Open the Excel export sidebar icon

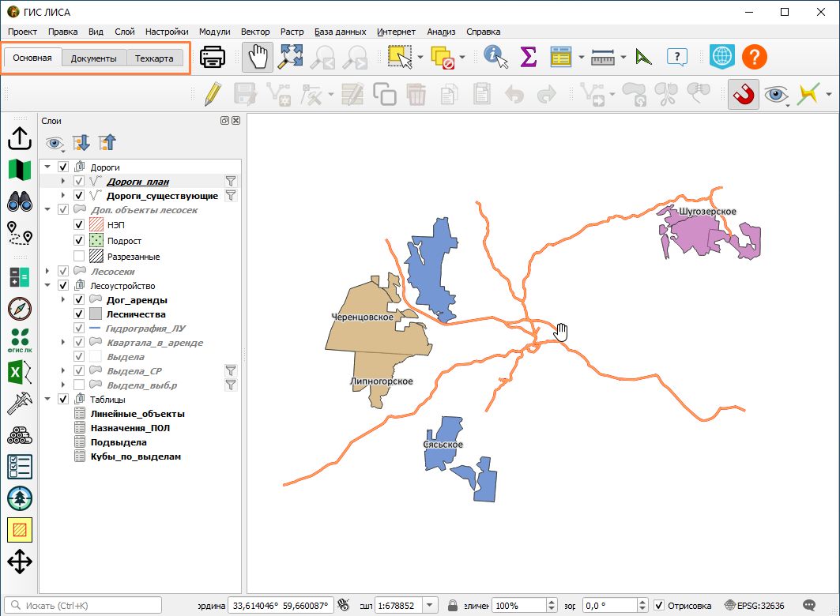(20, 372)
